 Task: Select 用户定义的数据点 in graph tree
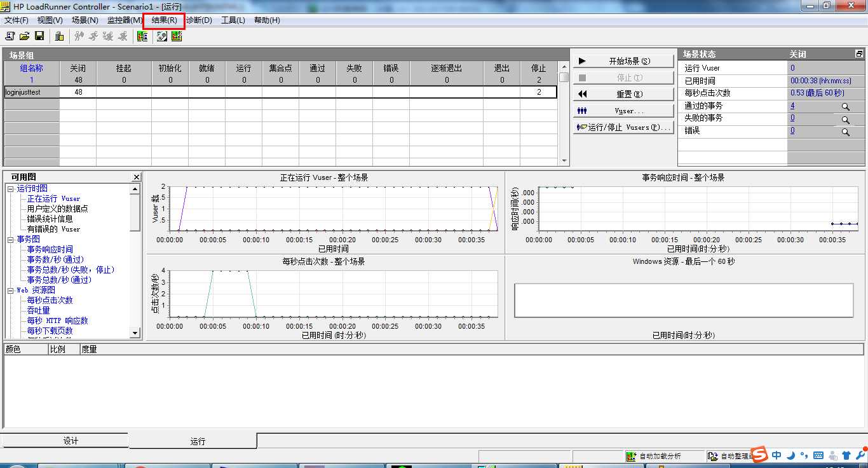57,209
